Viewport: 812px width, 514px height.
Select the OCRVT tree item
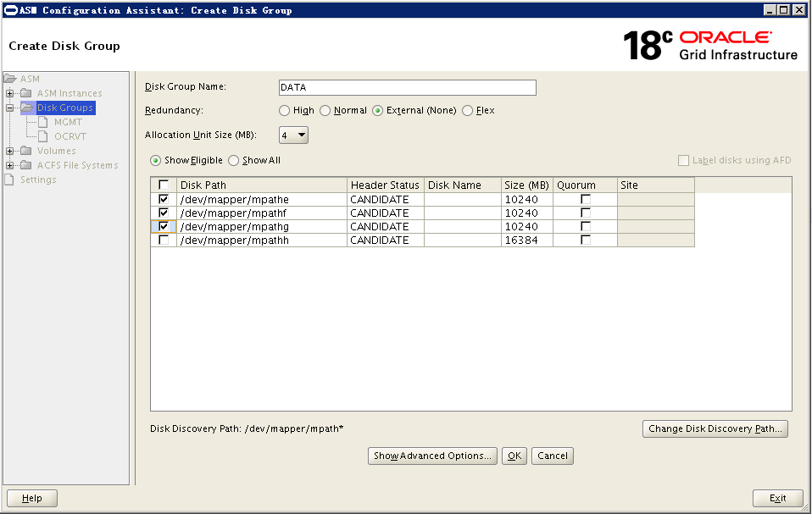(x=70, y=136)
